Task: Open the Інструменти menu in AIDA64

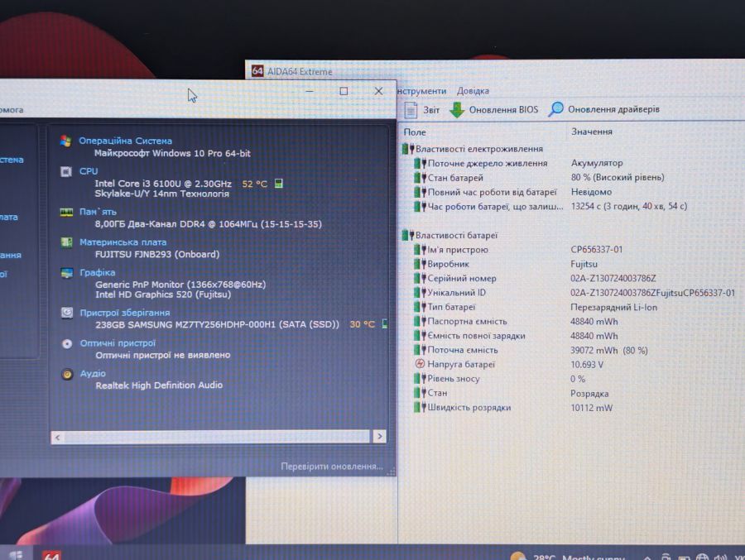Action: tap(421, 91)
